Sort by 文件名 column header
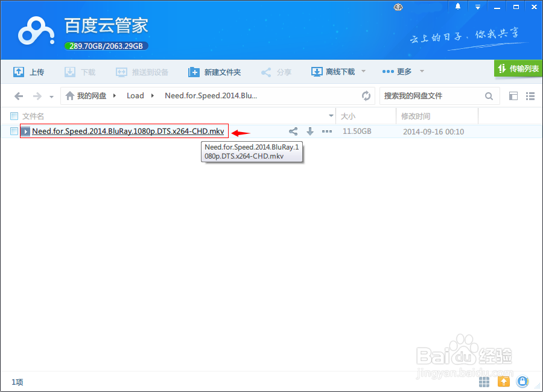The image size is (543, 392). tap(33, 116)
